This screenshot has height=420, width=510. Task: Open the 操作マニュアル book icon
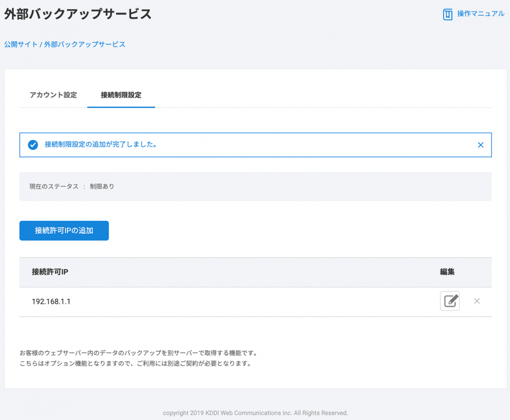447,14
